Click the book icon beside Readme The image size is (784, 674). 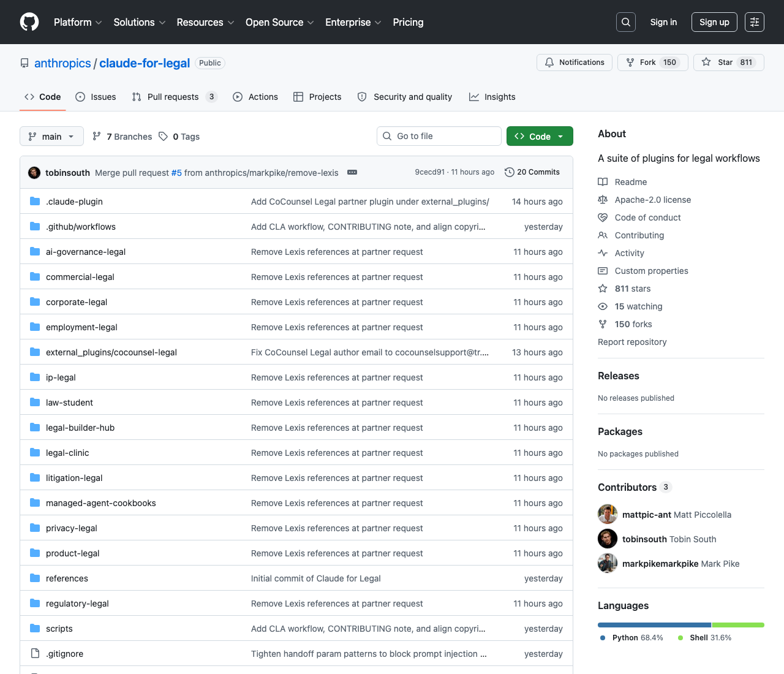pyautogui.click(x=603, y=182)
